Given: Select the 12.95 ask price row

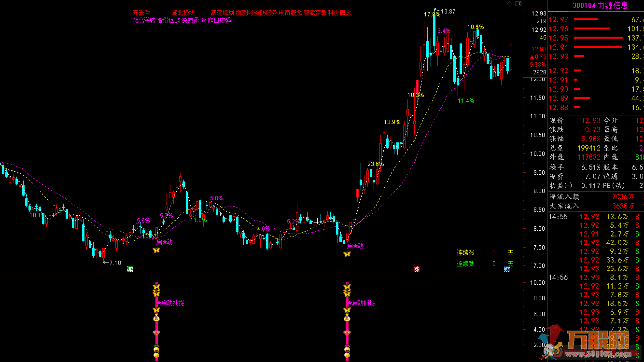Looking at the screenshot, I should (596, 38).
